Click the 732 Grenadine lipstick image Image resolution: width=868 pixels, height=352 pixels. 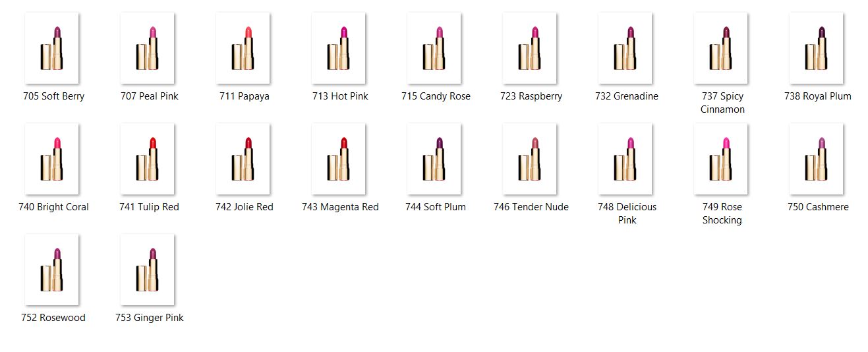[625, 48]
